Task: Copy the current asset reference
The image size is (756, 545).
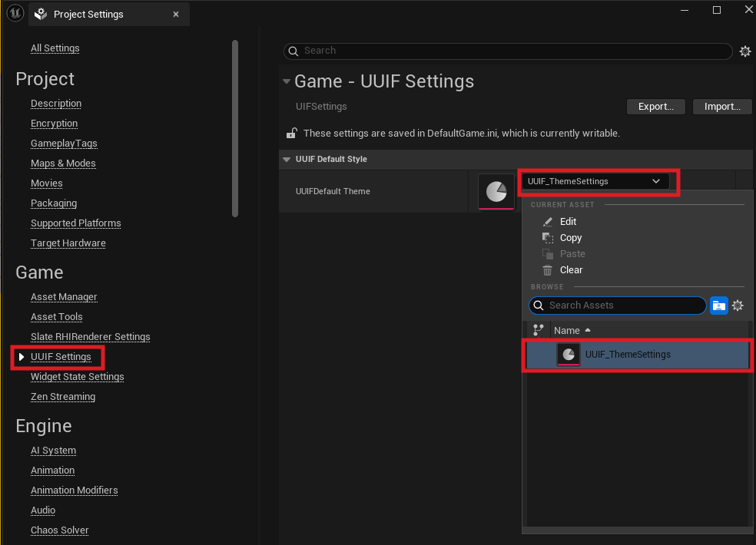Action: tap(570, 238)
